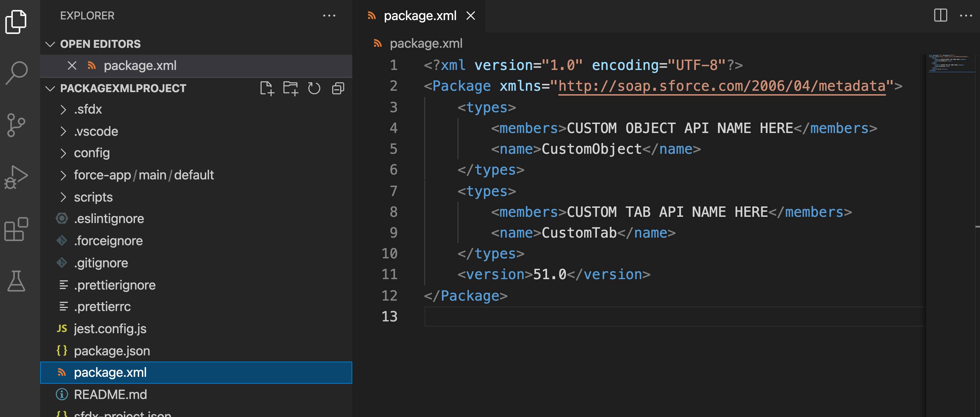This screenshot has width=980, height=417.
Task: Open the Extensions view
Action: pyautogui.click(x=16, y=229)
